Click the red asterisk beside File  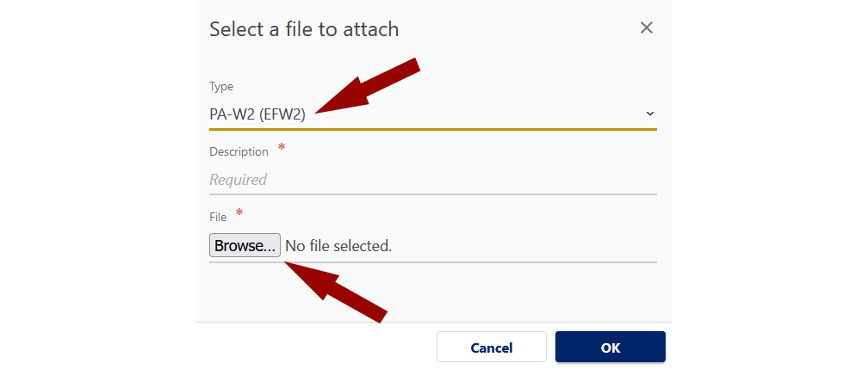point(239,212)
